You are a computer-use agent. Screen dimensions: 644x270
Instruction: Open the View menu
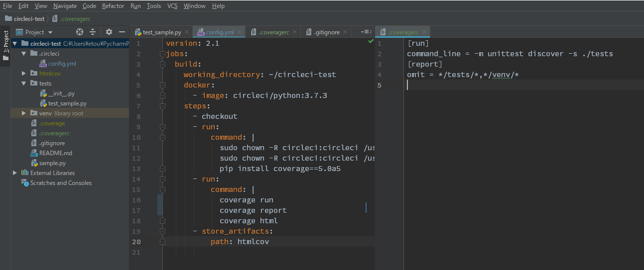pyautogui.click(x=41, y=6)
